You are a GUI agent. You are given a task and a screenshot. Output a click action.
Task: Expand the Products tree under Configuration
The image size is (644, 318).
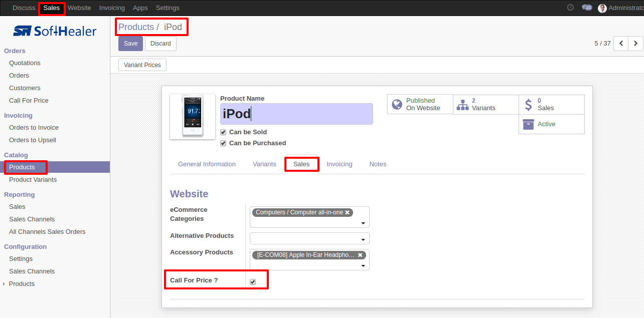click(x=5, y=284)
